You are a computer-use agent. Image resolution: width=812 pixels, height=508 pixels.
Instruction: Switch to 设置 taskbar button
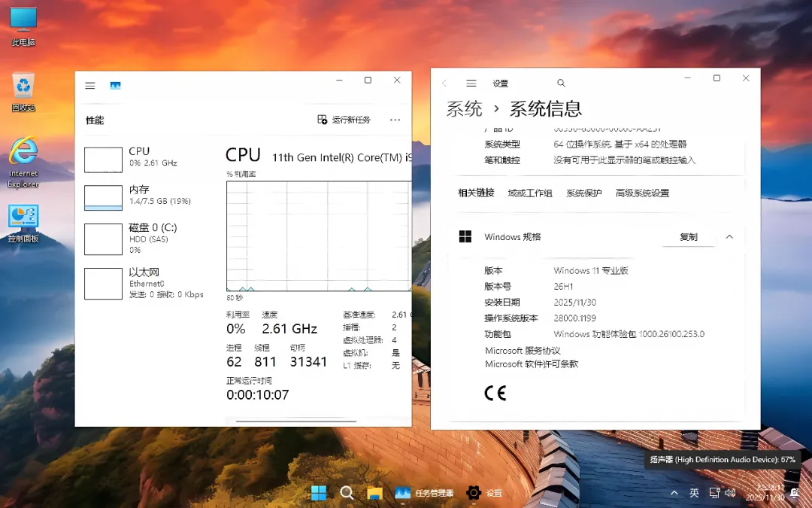click(484, 492)
